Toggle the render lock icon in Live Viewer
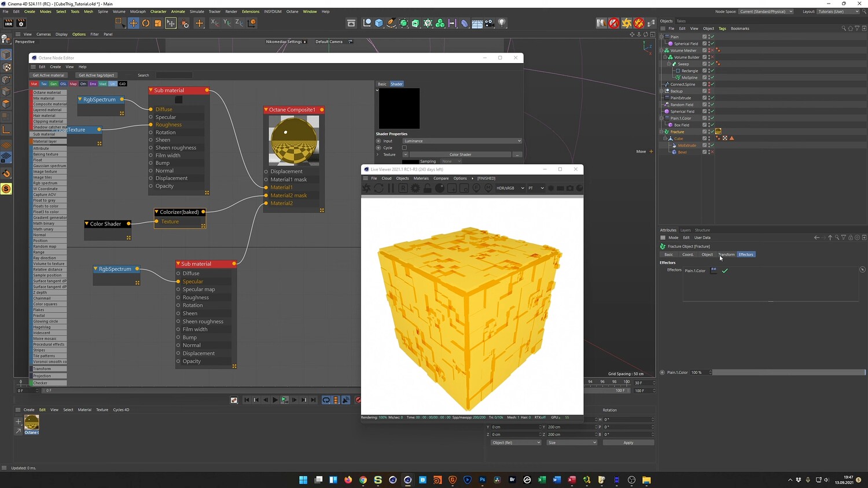This screenshot has height=488, width=868. click(x=428, y=188)
